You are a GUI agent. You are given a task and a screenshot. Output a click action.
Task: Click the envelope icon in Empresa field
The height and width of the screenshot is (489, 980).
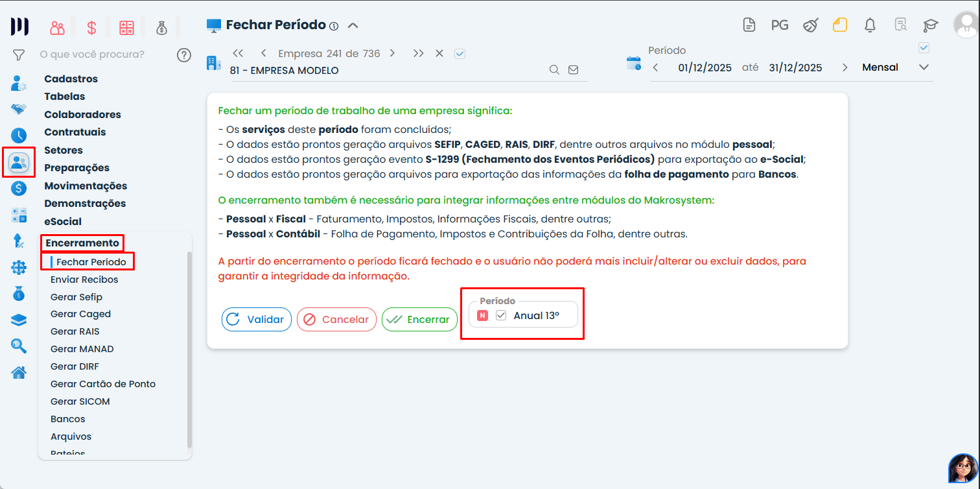pos(573,70)
